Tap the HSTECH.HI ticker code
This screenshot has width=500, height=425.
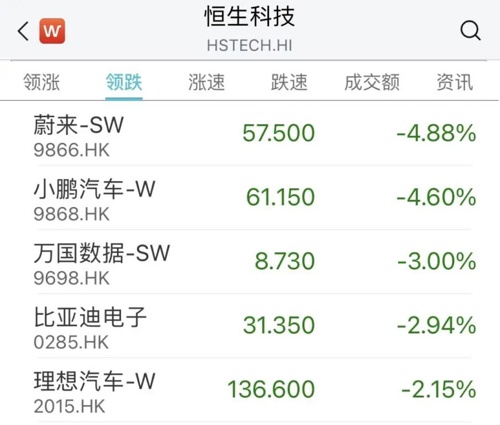(x=250, y=45)
